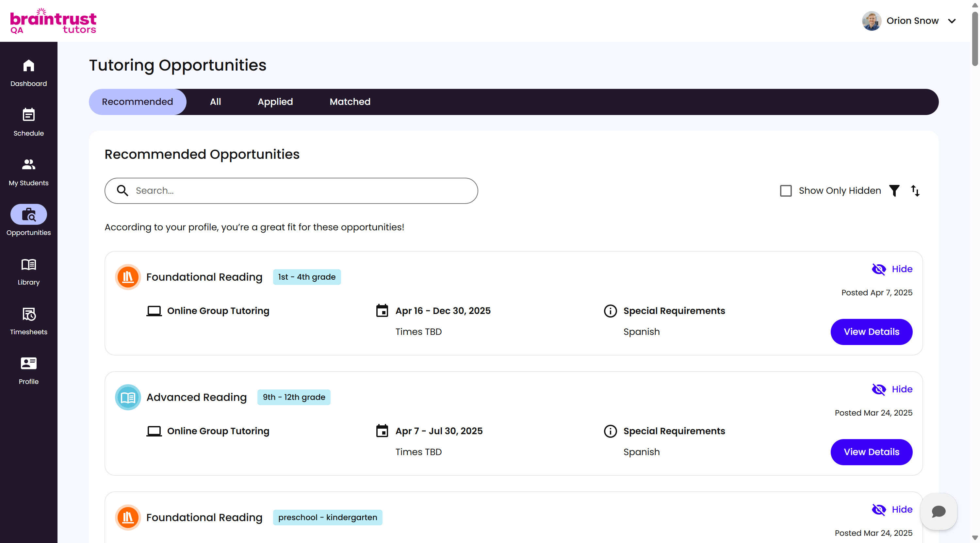Click the laptop icon in Foundational Reading 1st-4th card
980x543 pixels.
154,311
